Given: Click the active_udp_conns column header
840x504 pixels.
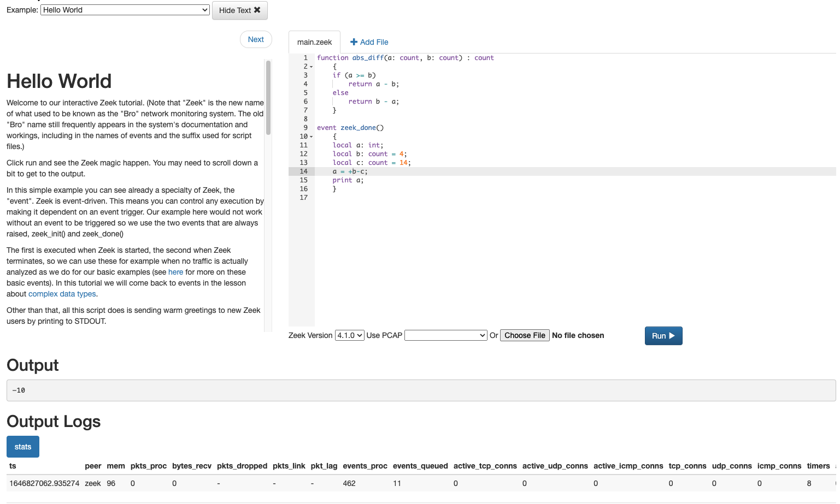Looking at the screenshot, I should 555,466.
